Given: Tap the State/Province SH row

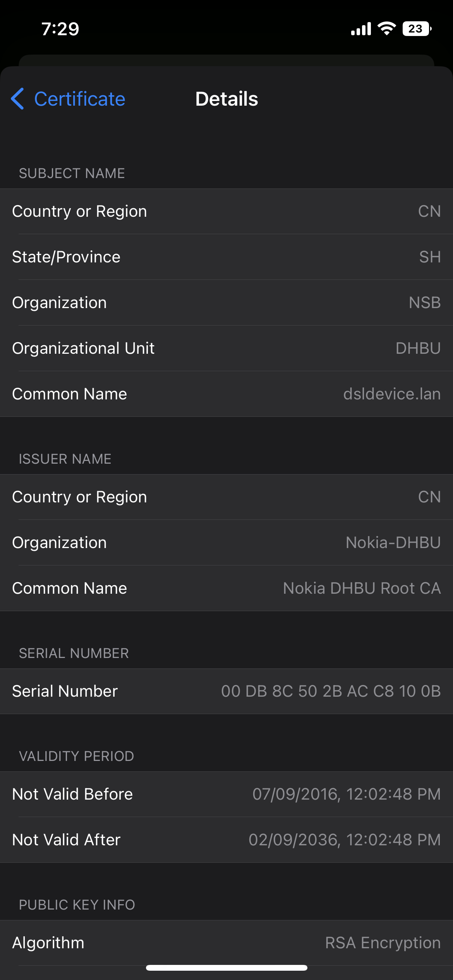Looking at the screenshot, I should [x=226, y=257].
